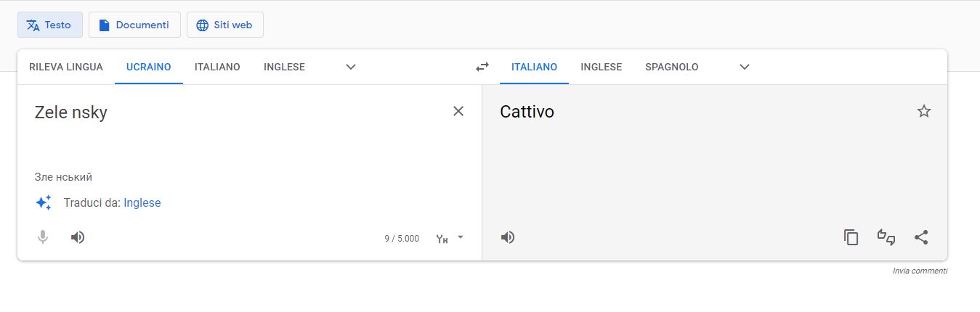
Task: Copy the translation to the clipboard
Action: coord(851,237)
